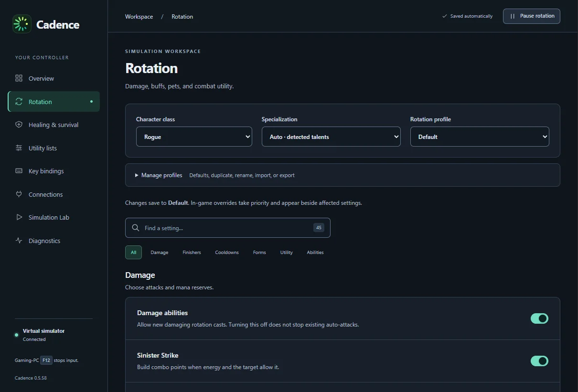Open Healing & survival page

(x=54, y=125)
